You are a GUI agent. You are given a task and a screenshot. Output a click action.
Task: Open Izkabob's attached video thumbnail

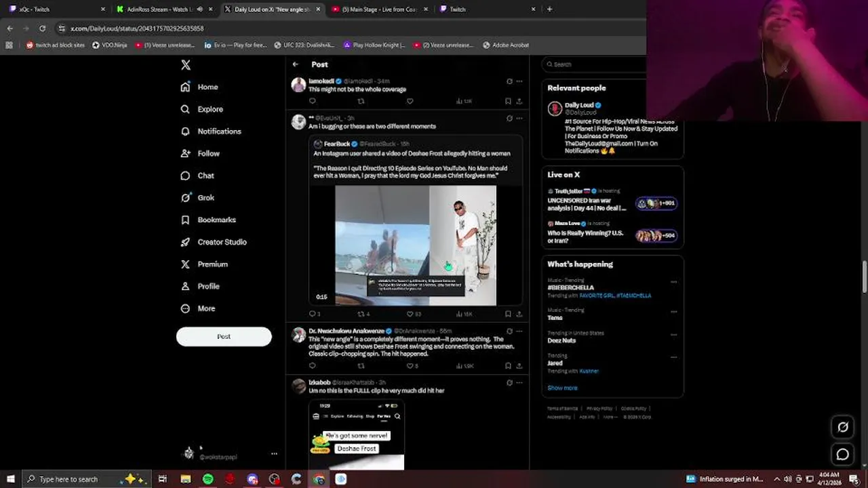(x=357, y=434)
